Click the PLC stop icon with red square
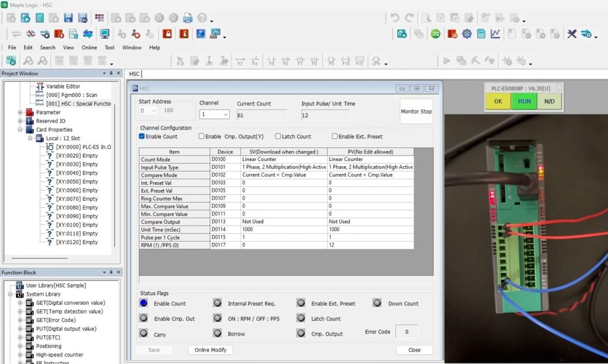The height and width of the screenshot is (364, 608). tap(136, 34)
